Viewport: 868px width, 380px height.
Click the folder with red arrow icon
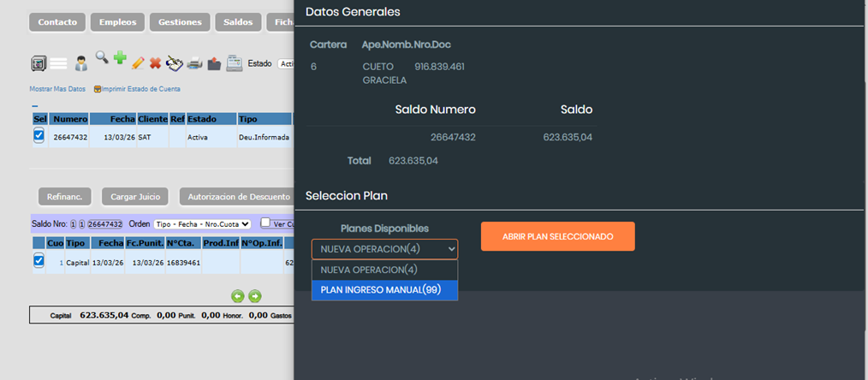pos(214,63)
